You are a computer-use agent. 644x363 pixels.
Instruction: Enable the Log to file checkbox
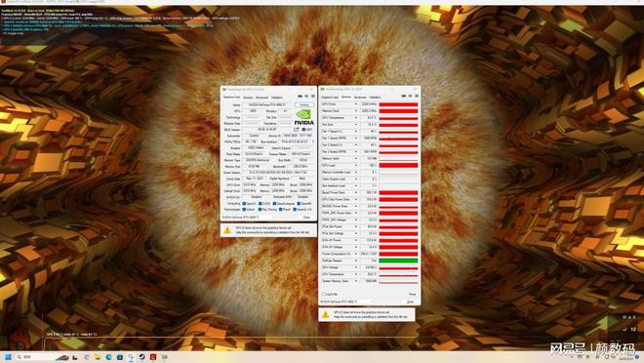tap(324, 294)
